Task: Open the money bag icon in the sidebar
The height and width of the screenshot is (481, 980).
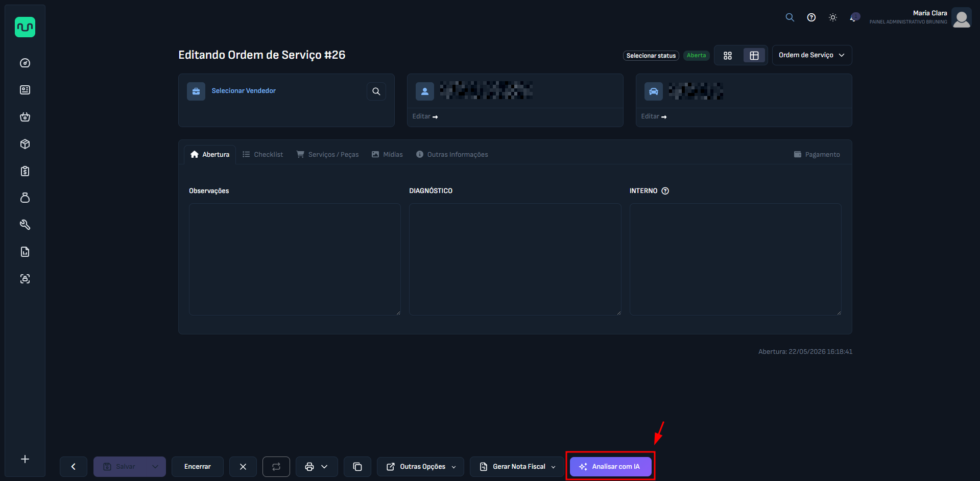Action: (25, 198)
